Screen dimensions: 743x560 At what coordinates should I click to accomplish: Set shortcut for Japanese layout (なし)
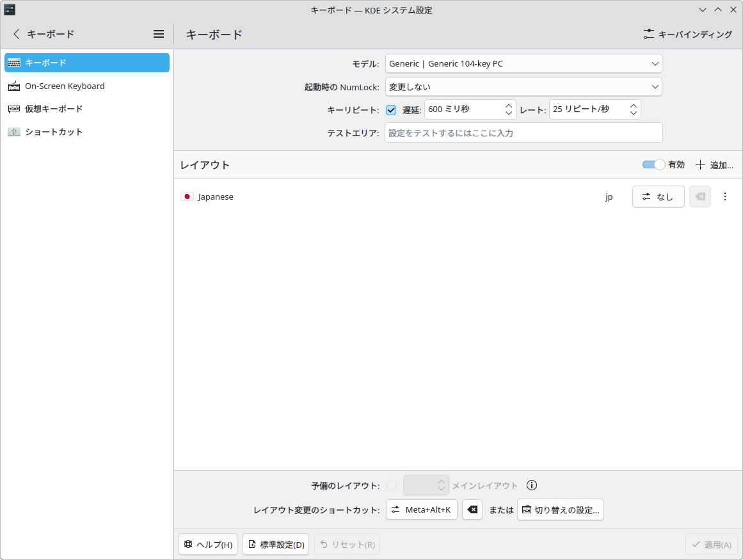pyautogui.click(x=658, y=196)
